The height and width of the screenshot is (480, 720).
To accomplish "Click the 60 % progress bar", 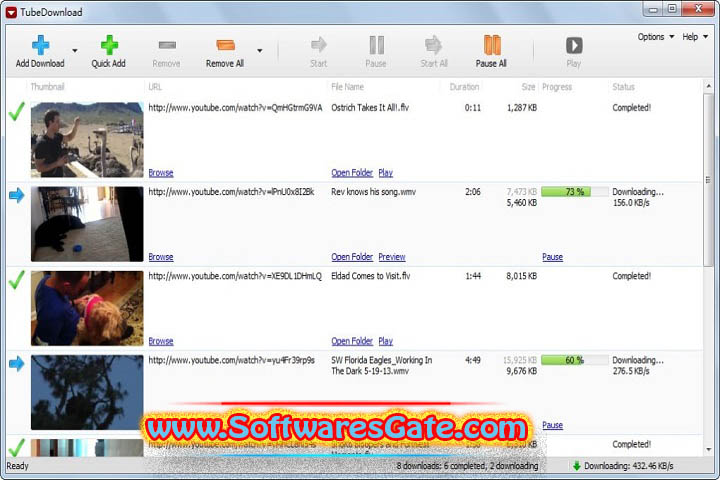I will tap(575, 360).
